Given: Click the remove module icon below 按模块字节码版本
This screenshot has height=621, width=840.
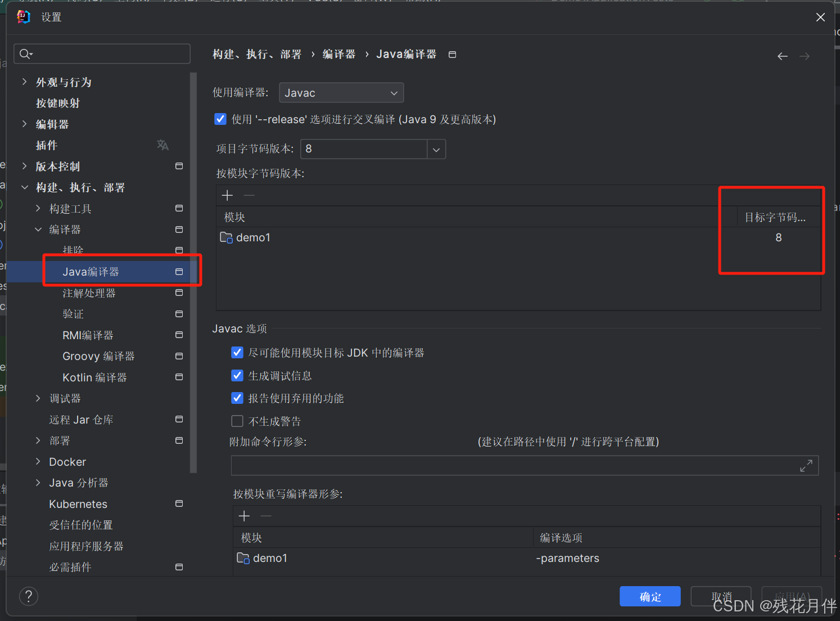Looking at the screenshot, I should pyautogui.click(x=249, y=195).
